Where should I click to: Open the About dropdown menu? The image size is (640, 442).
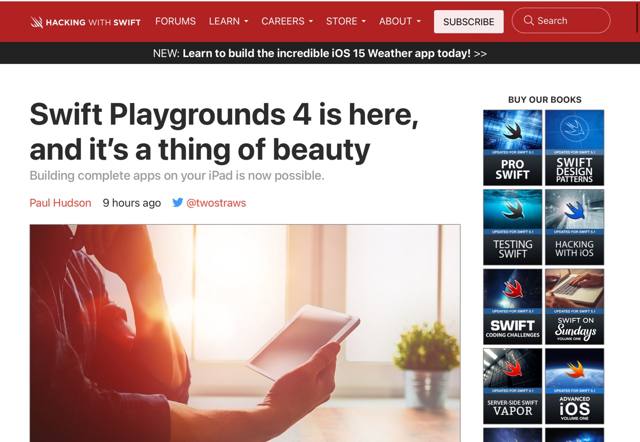tap(399, 21)
